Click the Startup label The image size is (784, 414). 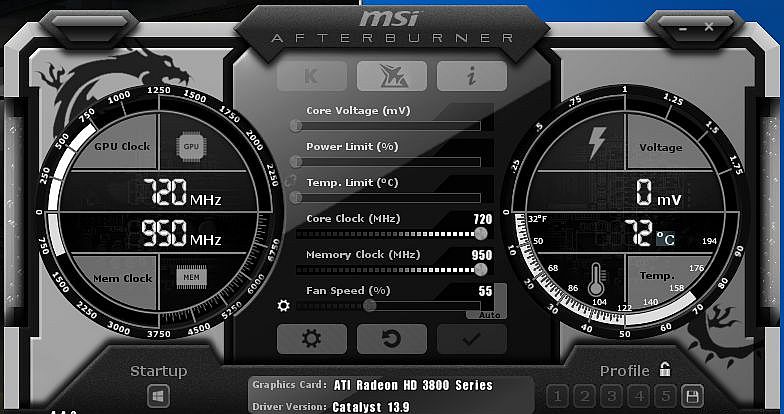(x=158, y=372)
